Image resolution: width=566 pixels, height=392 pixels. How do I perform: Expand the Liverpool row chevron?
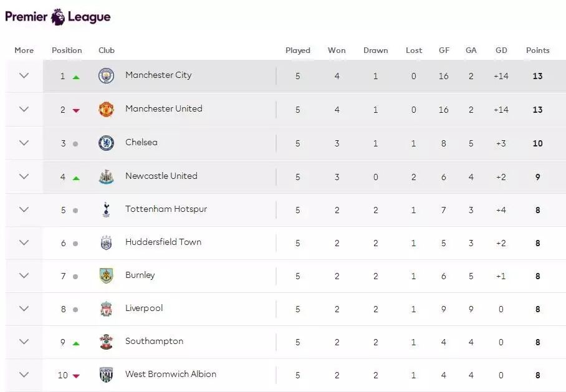24,309
